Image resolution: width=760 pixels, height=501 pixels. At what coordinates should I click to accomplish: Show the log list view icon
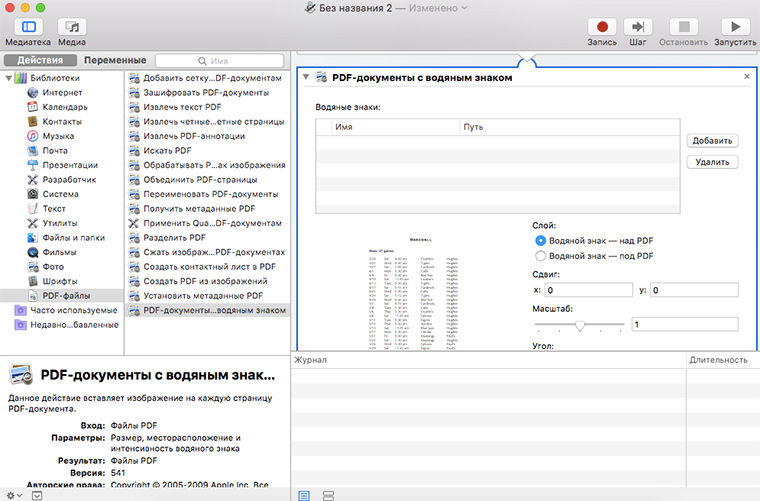point(304,495)
